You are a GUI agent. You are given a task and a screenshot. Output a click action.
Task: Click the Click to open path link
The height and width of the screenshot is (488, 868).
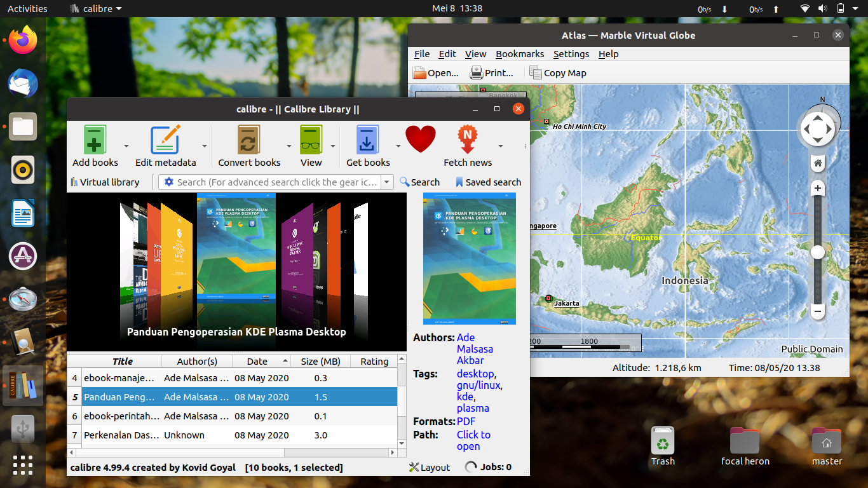click(473, 440)
